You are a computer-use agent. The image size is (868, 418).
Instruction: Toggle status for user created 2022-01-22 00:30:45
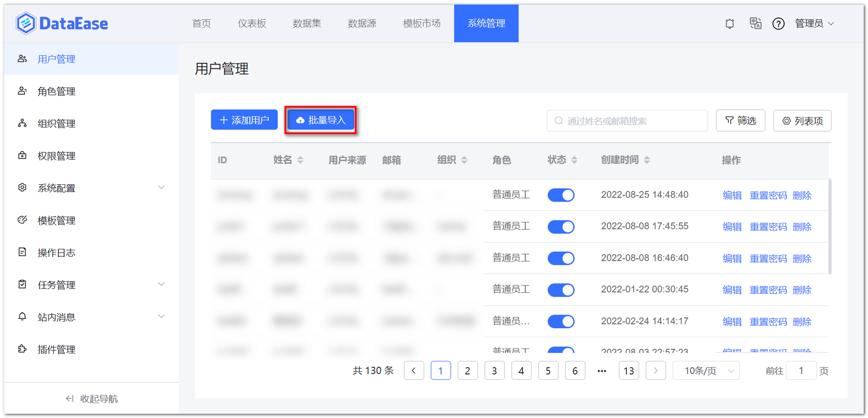561,290
